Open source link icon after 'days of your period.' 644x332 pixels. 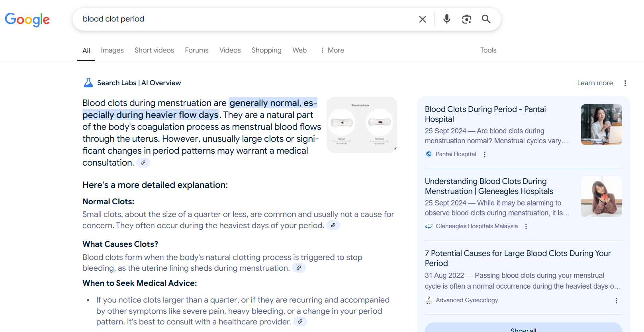pos(333,225)
